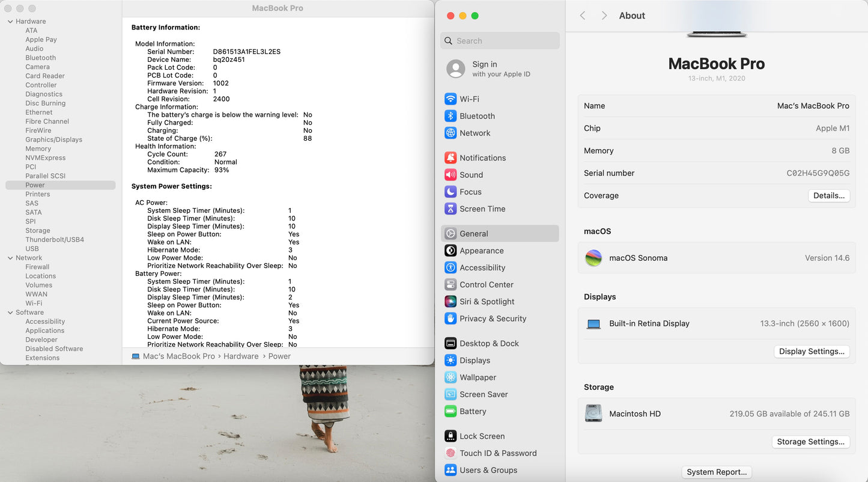Screen dimensions: 868x482
Task: Open Battery settings
Action: [x=473, y=411]
